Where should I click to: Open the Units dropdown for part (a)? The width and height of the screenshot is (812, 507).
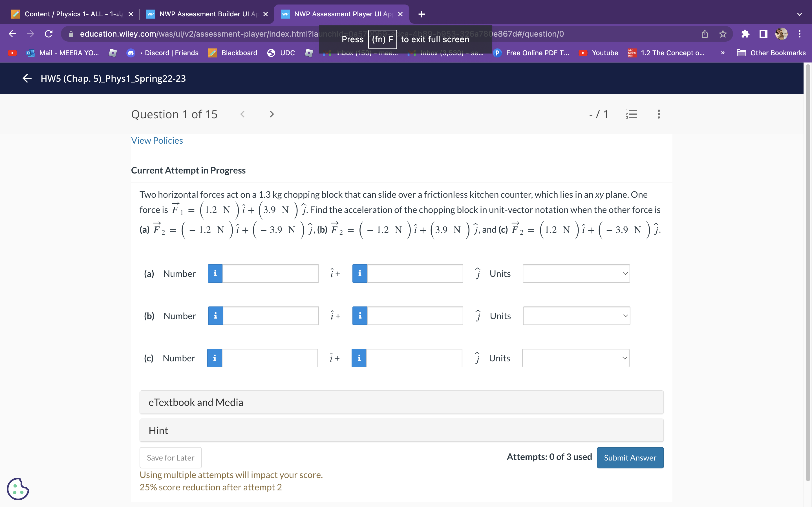(576, 273)
